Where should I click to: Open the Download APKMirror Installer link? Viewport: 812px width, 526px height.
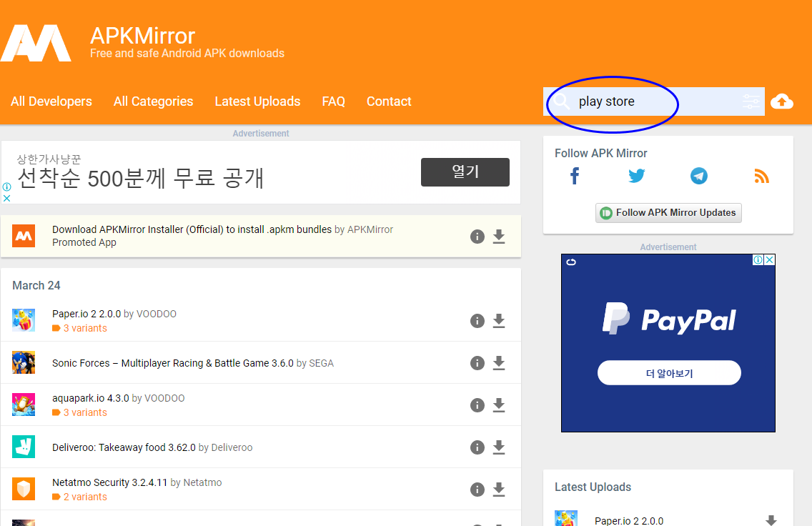tap(192, 229)
